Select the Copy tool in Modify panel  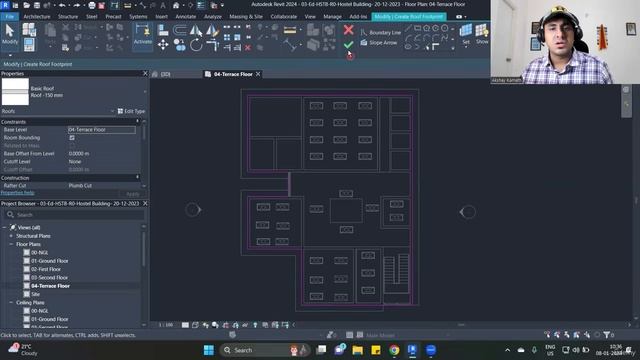(x=180, y=45)
